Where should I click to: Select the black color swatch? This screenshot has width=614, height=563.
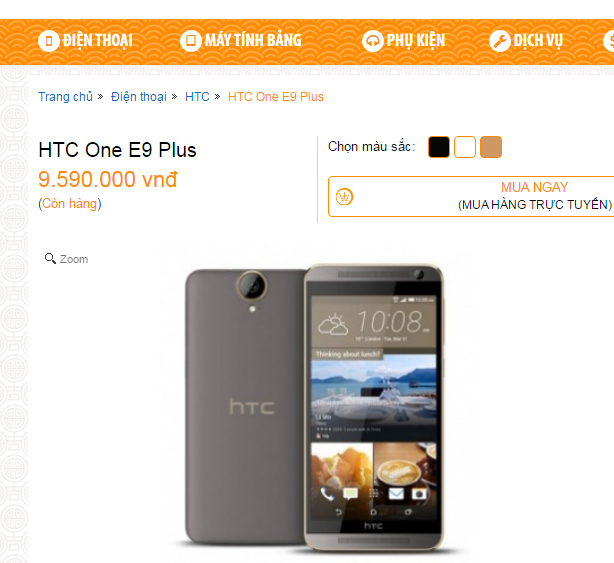(439, 147)
